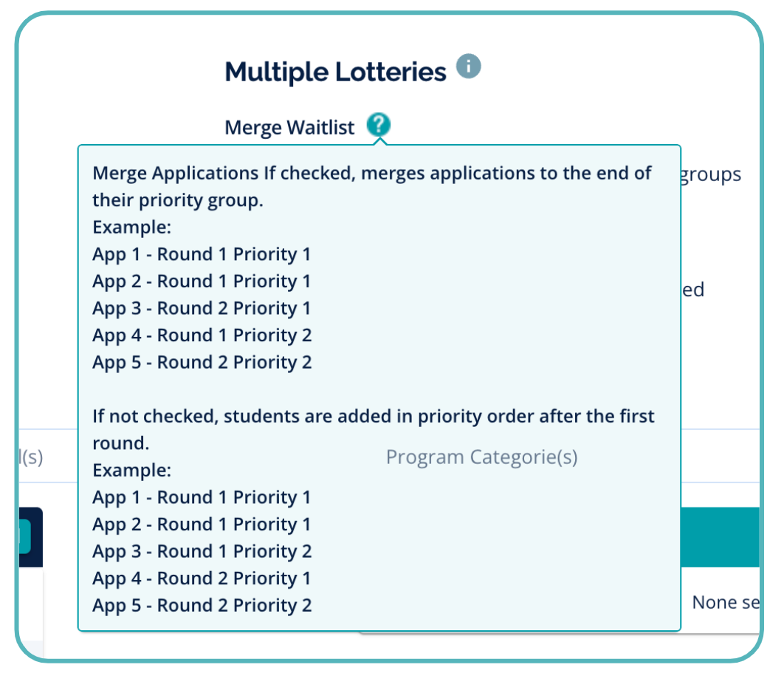The height and width of the screenshot is (690, 784).
Task: Click the "Example:" label under the checked description
Action: click(131, 228)
